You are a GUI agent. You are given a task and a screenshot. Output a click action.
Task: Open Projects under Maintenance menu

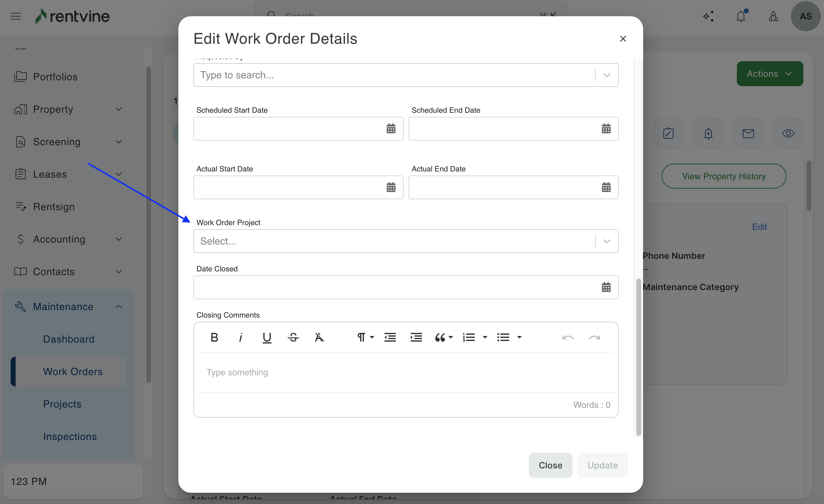(62, 404)
